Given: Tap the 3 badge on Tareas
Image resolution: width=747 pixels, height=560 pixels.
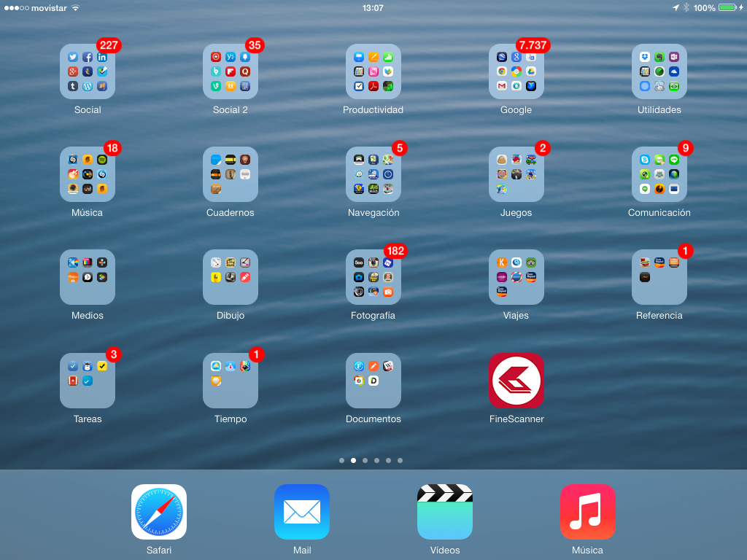Looking at the screenshot, I should coord(114,354).
